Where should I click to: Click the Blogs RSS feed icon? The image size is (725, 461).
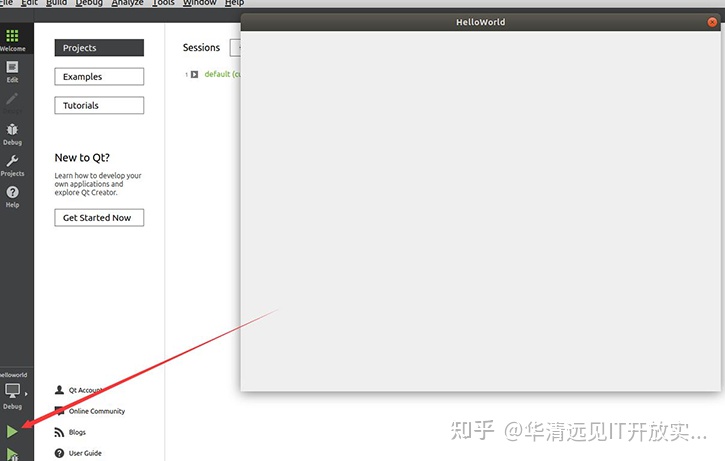[59, 432]
